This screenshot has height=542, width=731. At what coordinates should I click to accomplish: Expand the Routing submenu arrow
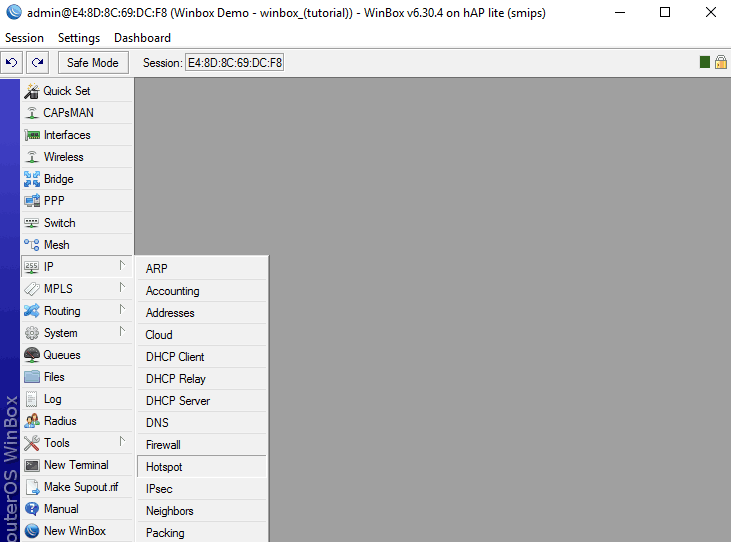pos(122,309)
